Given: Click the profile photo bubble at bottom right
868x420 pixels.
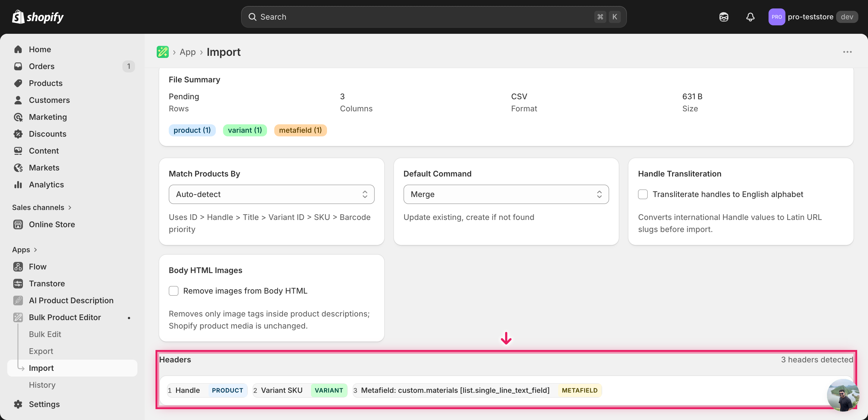Looking at the screenshot, I should tap(843, 395).
